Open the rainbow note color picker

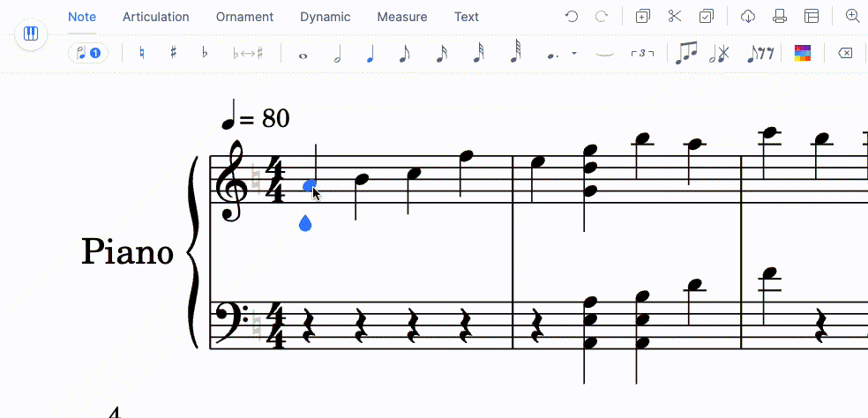[802, 53]
